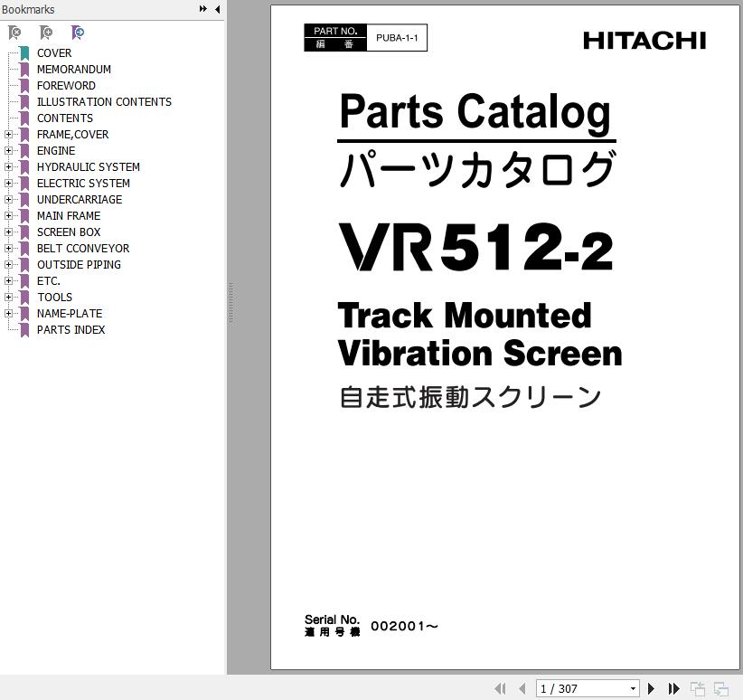Click the bookmark options arrow icon
This screenshot has width=743, height=700.
click(78, 33)
